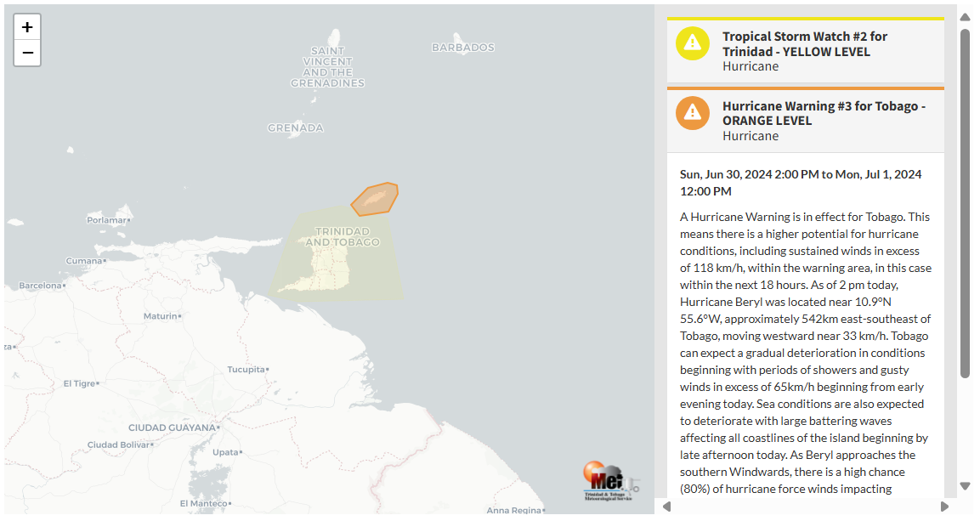Click the Maturin city label

pos(161,316)
